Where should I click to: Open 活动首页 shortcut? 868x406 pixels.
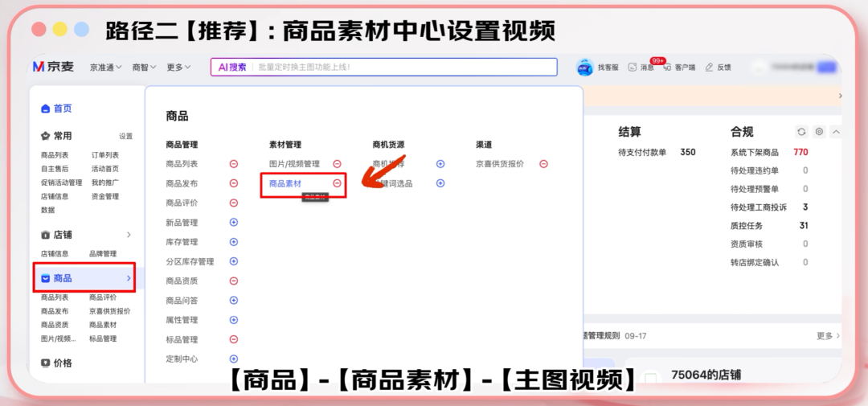pos(105,169)
